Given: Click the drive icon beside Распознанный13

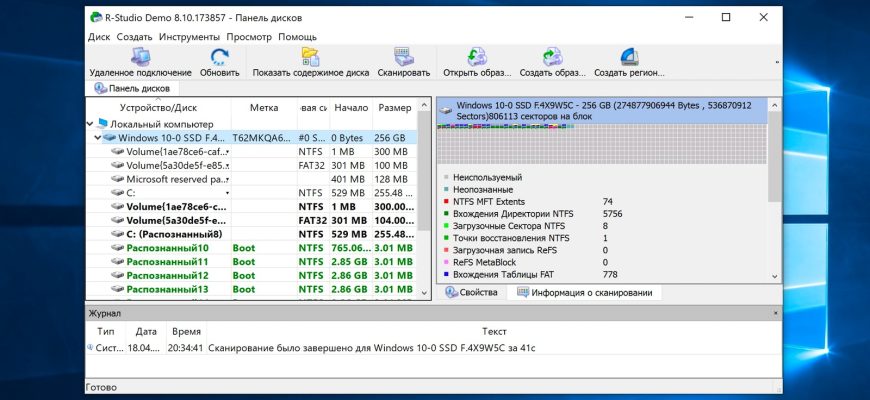Looking at the screenshot, I should tap(118, 290).
